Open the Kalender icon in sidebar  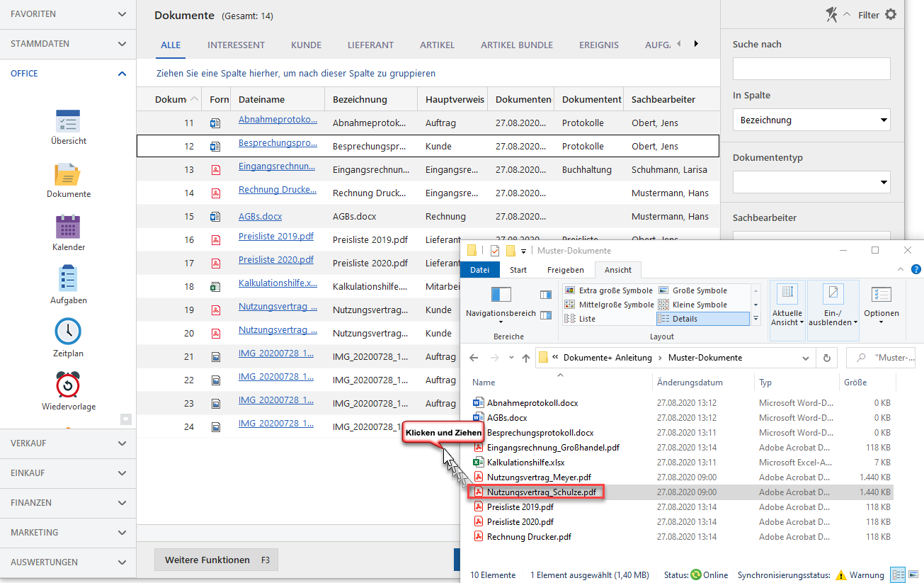point(68,227)
